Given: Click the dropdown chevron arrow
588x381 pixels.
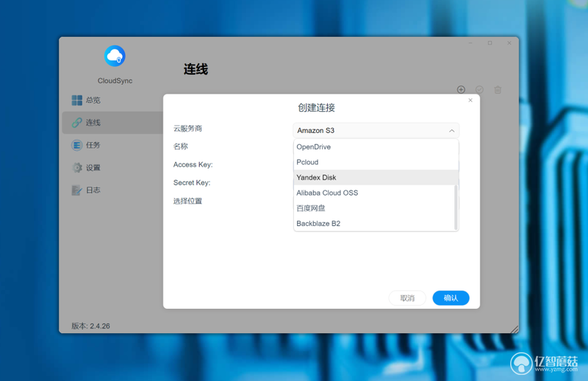Looking at the screenshot, I should [x=451, y=131].
